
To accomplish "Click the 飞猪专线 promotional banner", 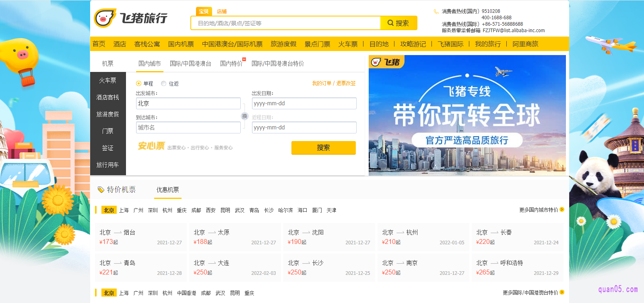I will pos(467,115).
